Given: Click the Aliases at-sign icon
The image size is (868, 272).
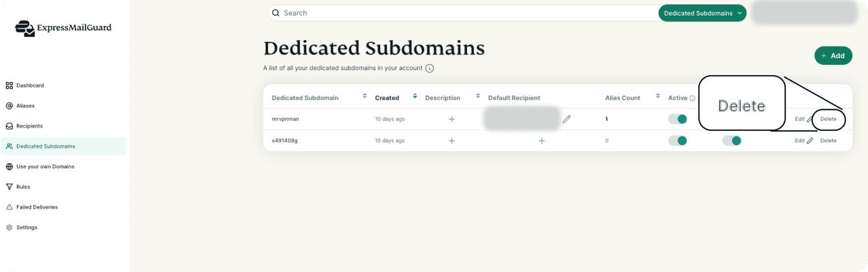Looking at the screenshot, I should 9,106.
